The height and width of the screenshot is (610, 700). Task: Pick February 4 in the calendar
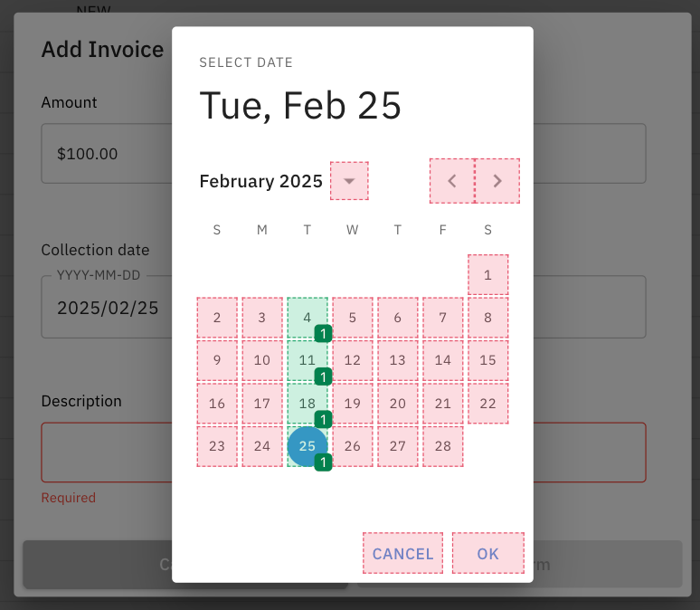[x=307, y=318]
